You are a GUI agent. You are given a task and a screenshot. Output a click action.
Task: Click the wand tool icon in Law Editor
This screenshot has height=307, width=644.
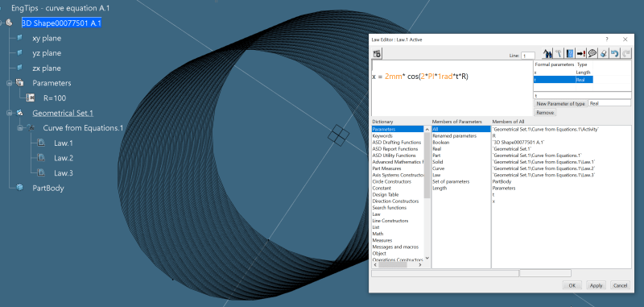point(559,53)
